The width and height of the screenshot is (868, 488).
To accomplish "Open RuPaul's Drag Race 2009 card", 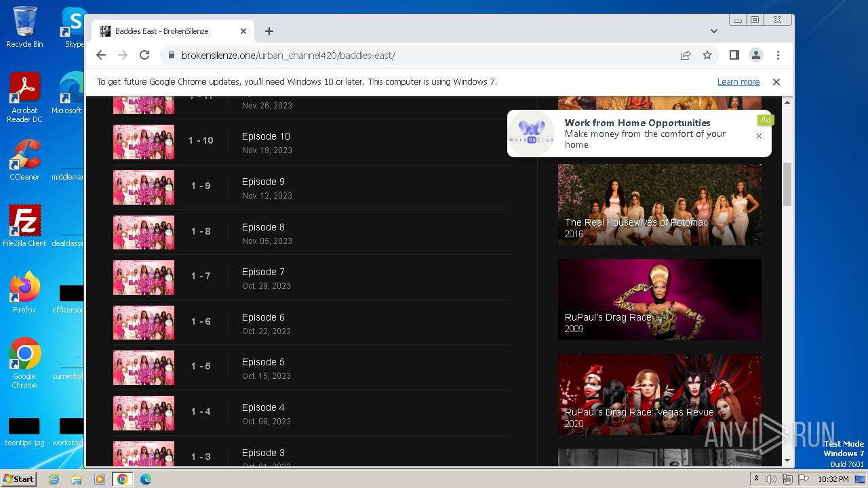I will coord(660,300).
